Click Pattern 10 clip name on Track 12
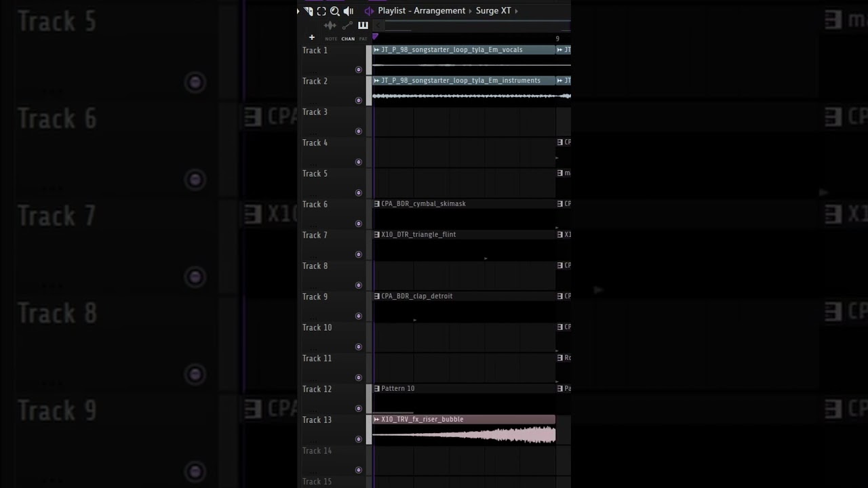This screenshot has height=488, width=868. point(397,388)
